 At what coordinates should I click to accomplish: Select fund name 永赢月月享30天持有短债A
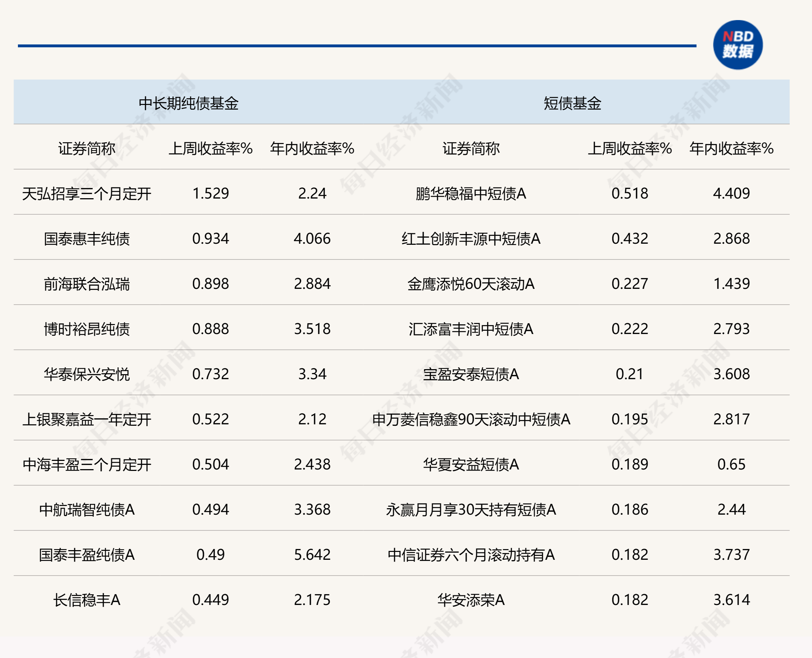pos(471,509)
